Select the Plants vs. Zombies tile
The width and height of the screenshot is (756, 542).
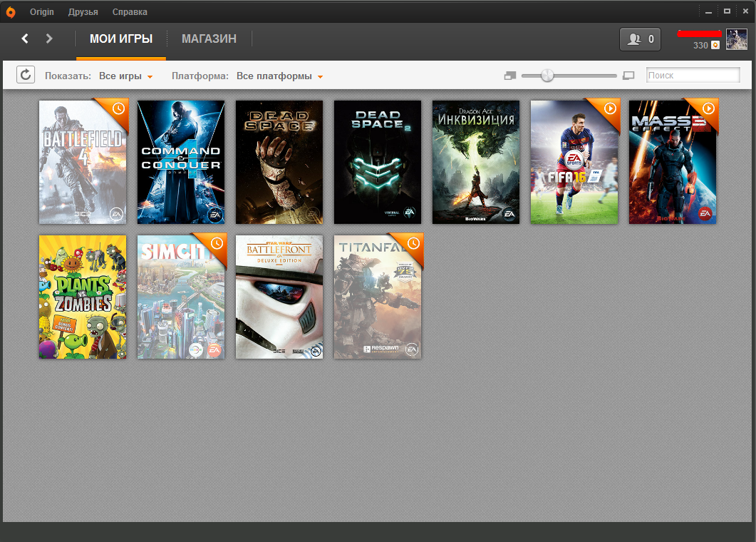[x=83, y=297]
